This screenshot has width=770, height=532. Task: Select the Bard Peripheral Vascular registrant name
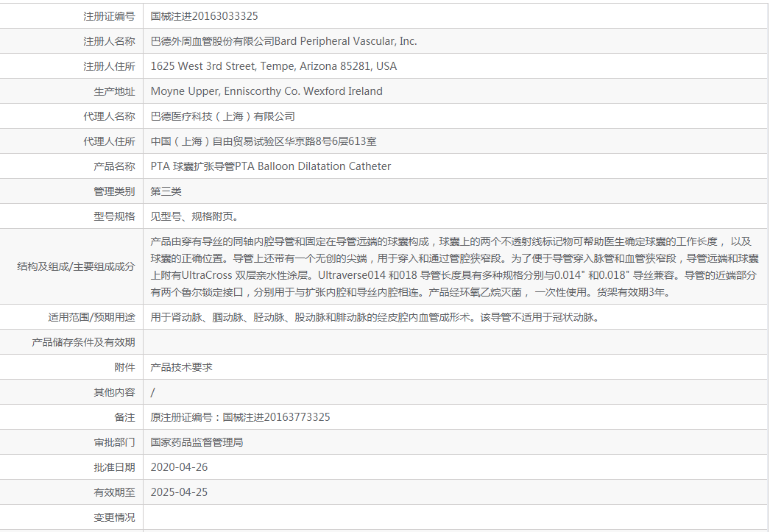(x=283, y=41)
